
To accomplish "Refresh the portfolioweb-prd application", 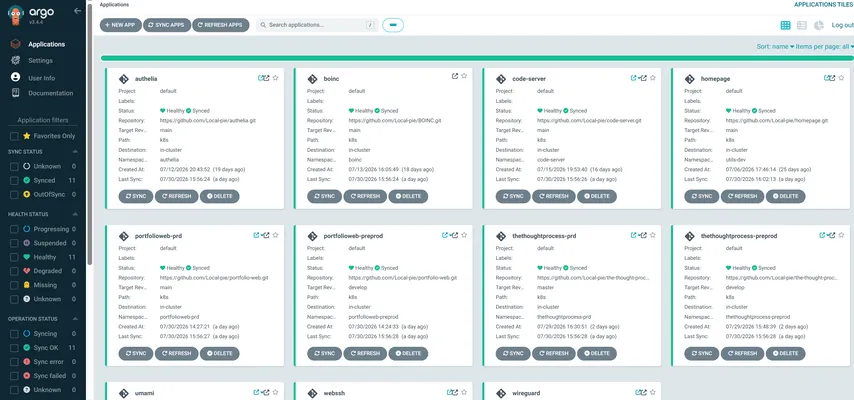I will (176, 353).
